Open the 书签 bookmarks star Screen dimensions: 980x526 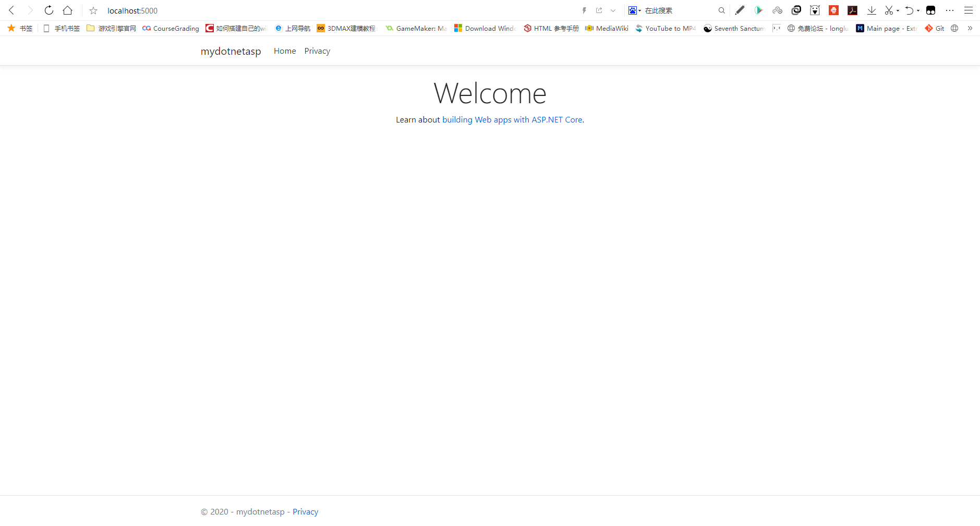(x=20, y=28)
